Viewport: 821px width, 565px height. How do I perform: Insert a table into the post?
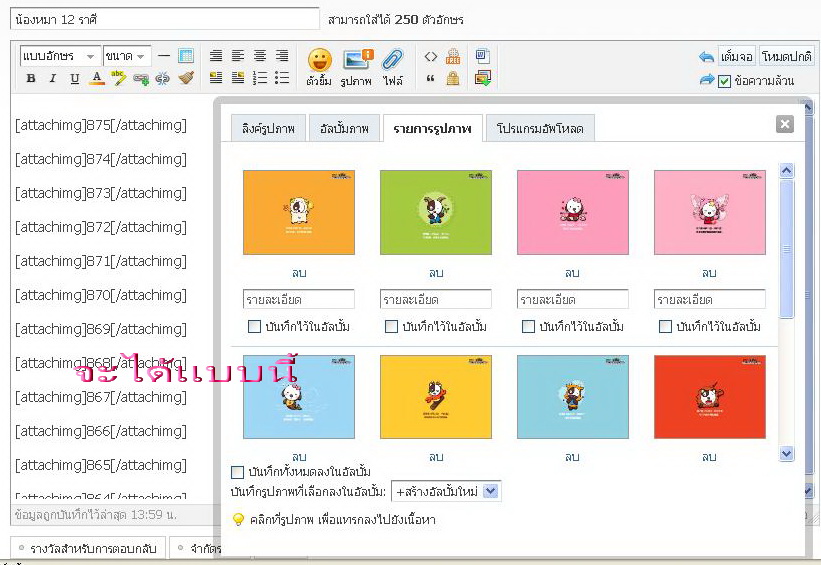coord(186,56)
